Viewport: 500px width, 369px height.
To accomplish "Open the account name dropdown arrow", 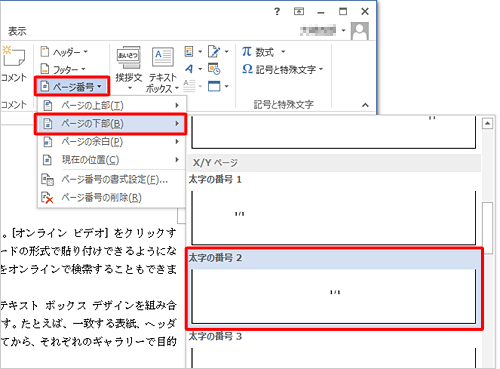I will 343,31.
